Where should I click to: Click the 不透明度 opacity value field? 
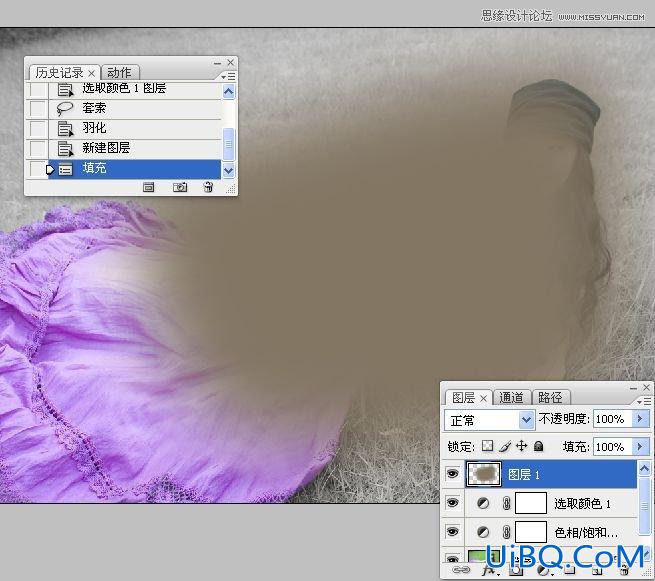pyautogui.click(x=613, y=419)
